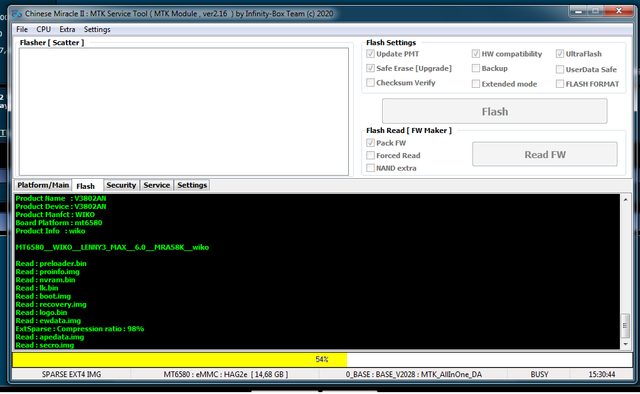The image size is (640, 394).
Task: Minimize the Chinese Miracle II window
Action: click(x=578, y=11)
